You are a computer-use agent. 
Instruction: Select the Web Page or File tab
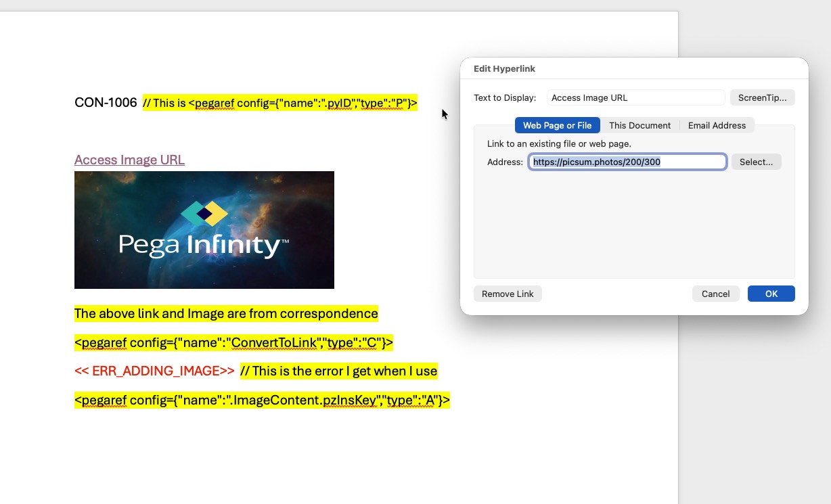[557, 125]
